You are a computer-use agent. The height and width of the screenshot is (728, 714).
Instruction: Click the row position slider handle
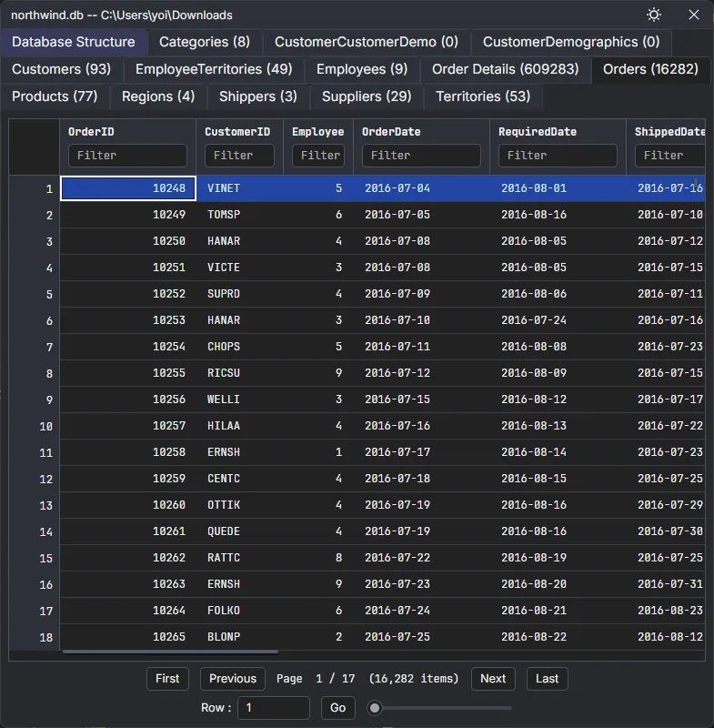[375, 708]
